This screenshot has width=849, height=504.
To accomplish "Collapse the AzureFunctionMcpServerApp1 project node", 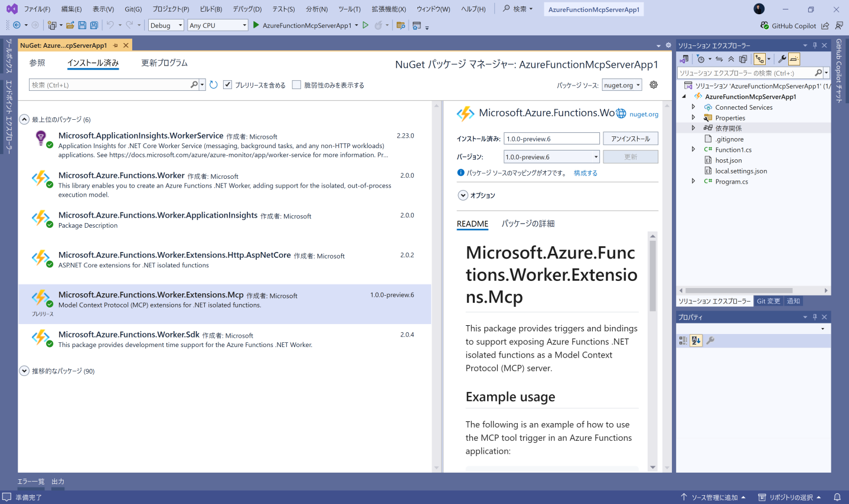I will pos(684,97).
